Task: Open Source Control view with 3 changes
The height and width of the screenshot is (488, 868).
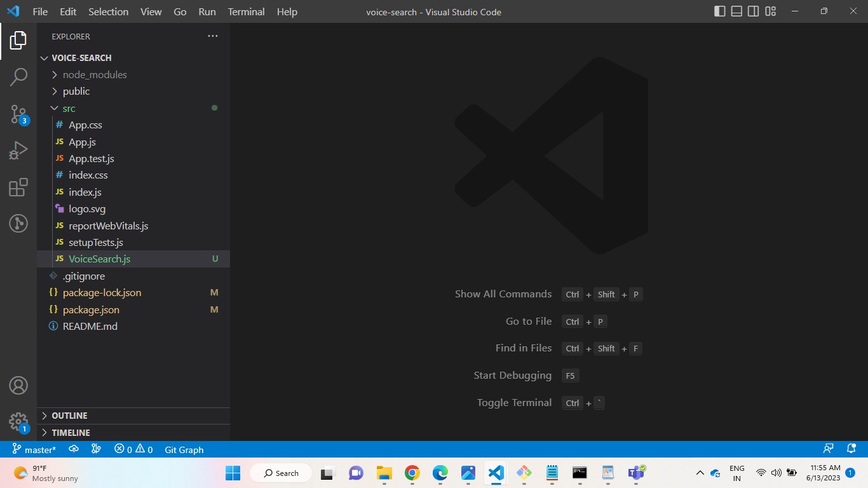Action: coord(18,114)
